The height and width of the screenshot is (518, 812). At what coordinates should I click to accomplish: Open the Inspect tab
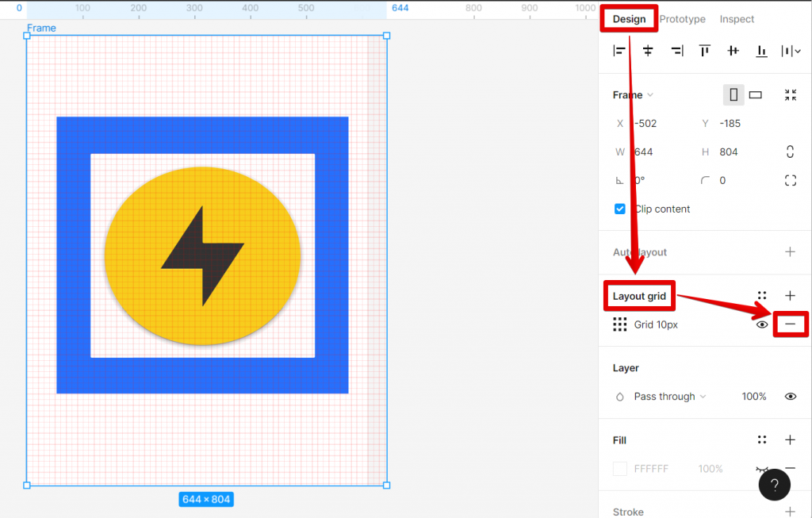(x=737, y=19)
